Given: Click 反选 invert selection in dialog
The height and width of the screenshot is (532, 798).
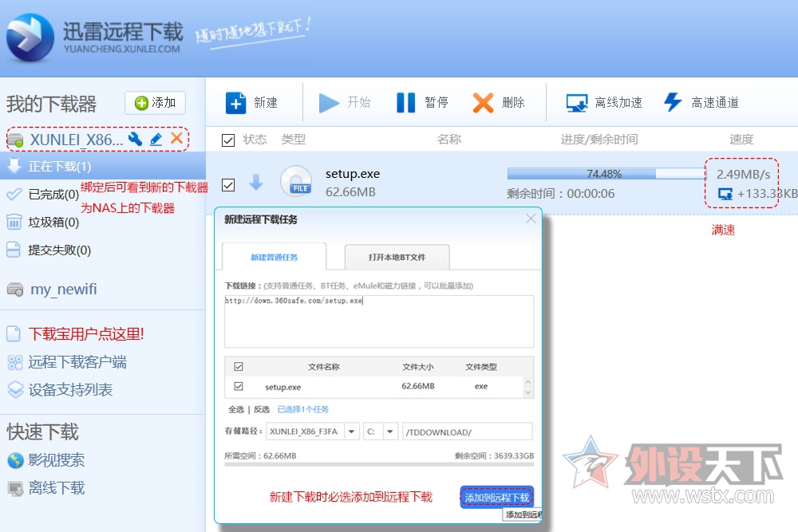Looking at the screenshot, I should click(x=262, y=409).
